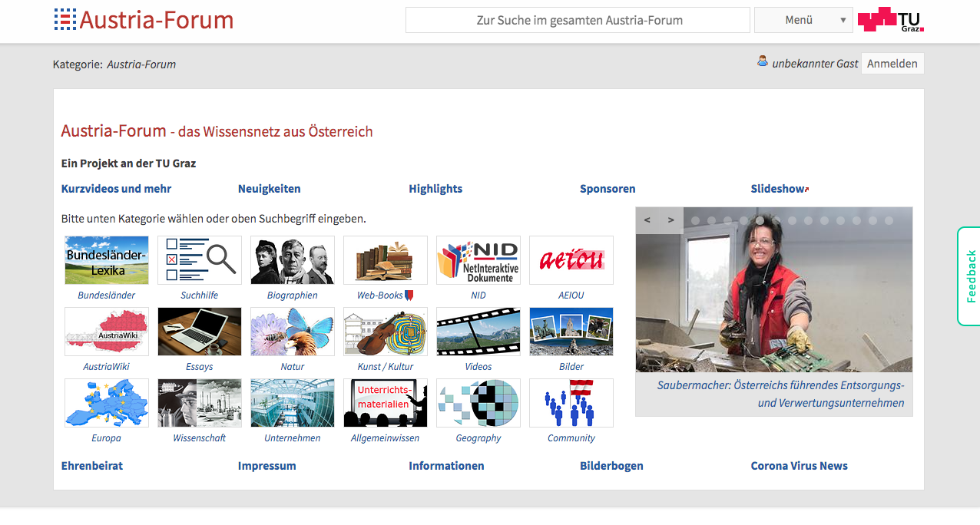Open the Geography checkered globe icon

pyautogui.click(x=478, y=403)
